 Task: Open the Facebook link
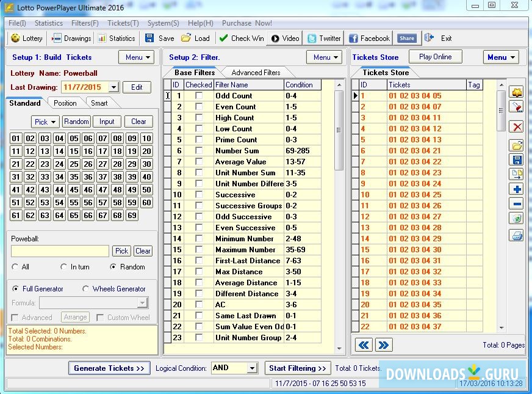[x=369, y=38]
